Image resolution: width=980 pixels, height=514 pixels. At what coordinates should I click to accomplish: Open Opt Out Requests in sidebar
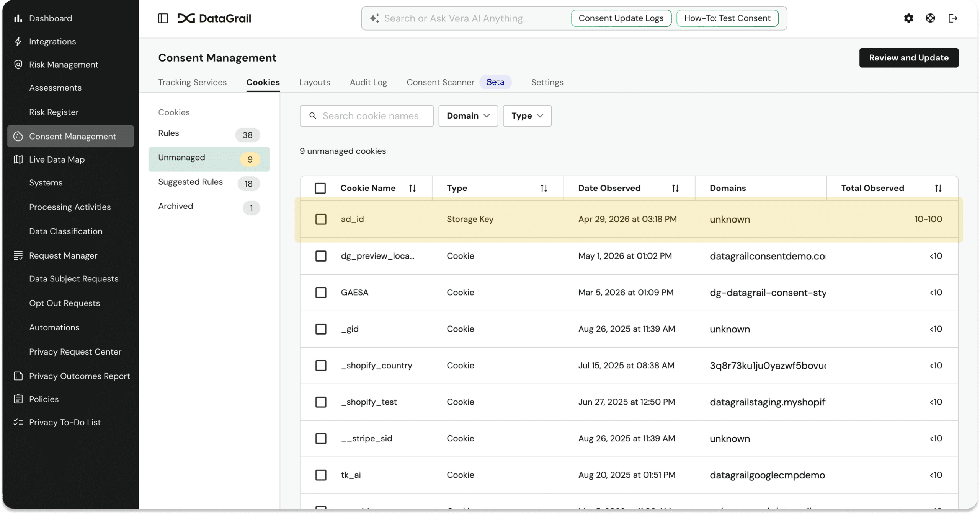(x=65, y=303)
